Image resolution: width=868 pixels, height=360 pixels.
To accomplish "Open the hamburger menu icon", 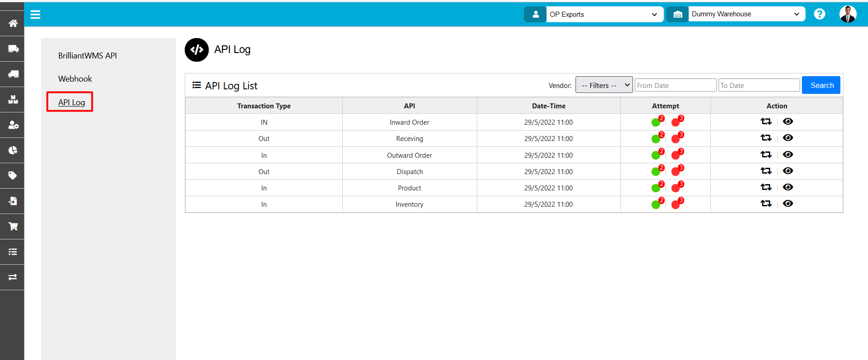I will [35, 15].
